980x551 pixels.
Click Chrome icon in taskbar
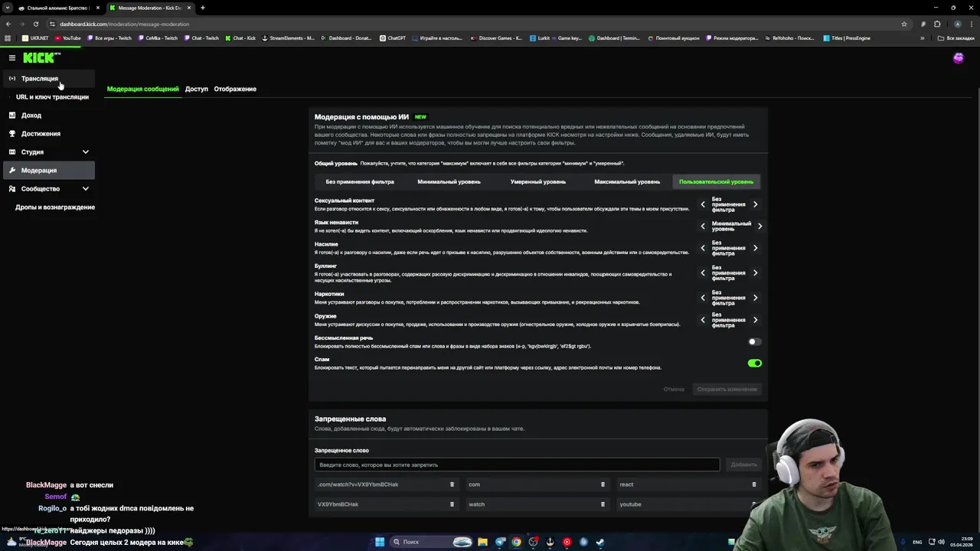517,542
